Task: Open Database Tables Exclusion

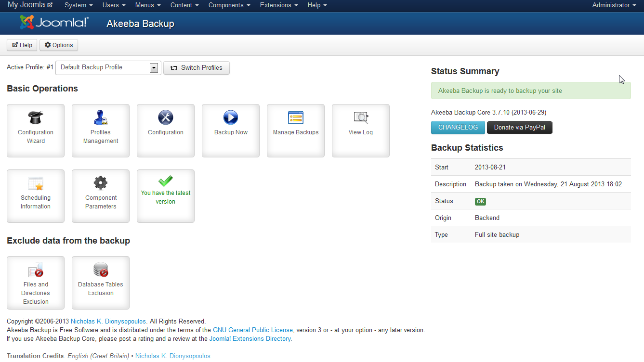Action: click(101, 283)
